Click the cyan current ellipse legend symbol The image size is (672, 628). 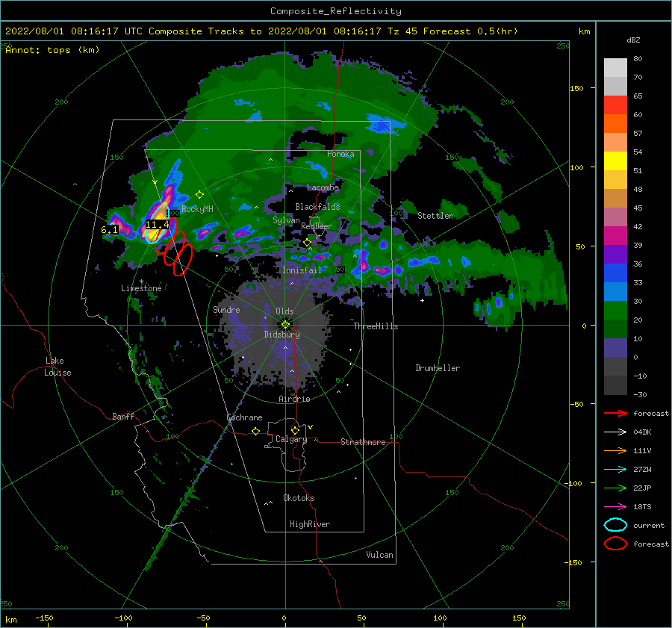coord(615,525)
